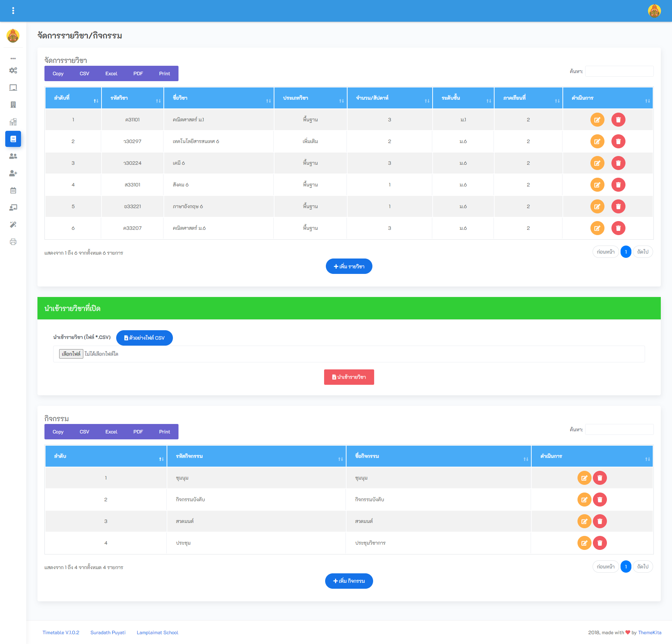
Task: Export the subjects table as PDF
Action: (x=138, y=73)
